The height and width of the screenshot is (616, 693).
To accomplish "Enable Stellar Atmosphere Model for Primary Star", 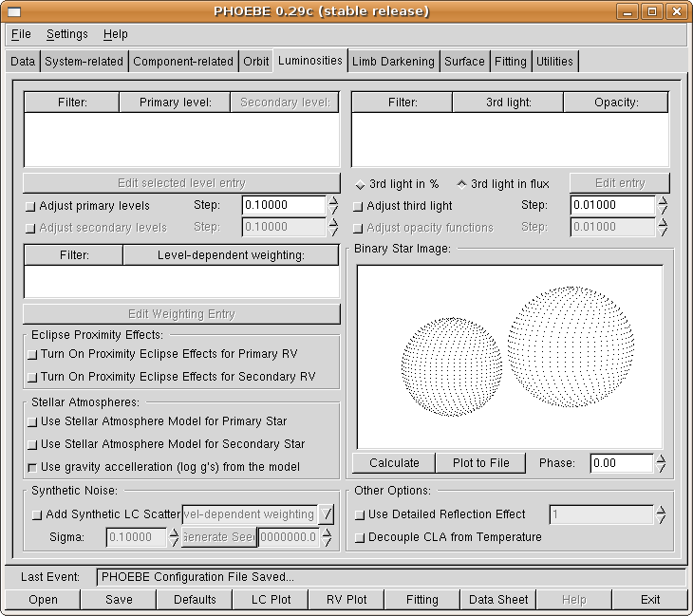I will coord(32,422).
